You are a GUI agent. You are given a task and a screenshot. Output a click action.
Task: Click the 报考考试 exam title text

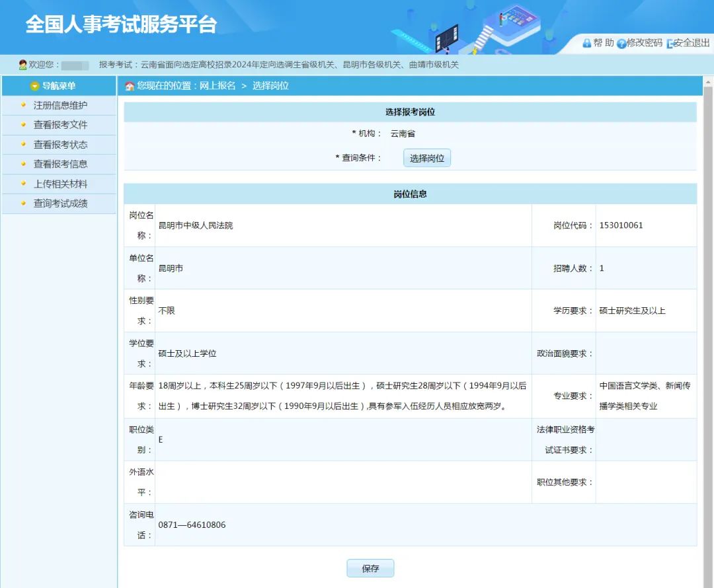279,65
